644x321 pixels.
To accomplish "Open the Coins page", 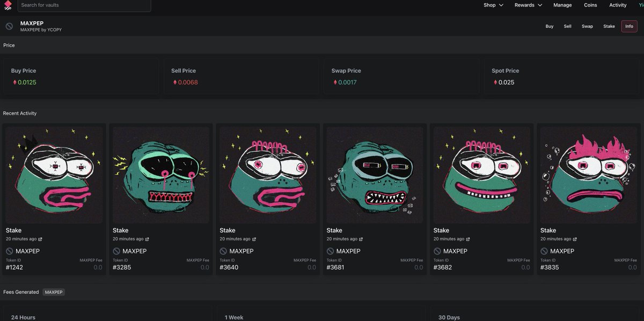I will [590, 5].
